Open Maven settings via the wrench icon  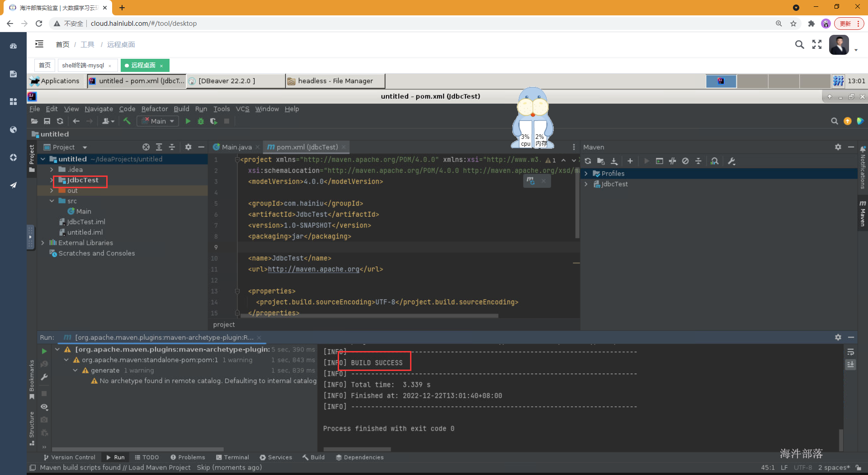coord(731,161)
